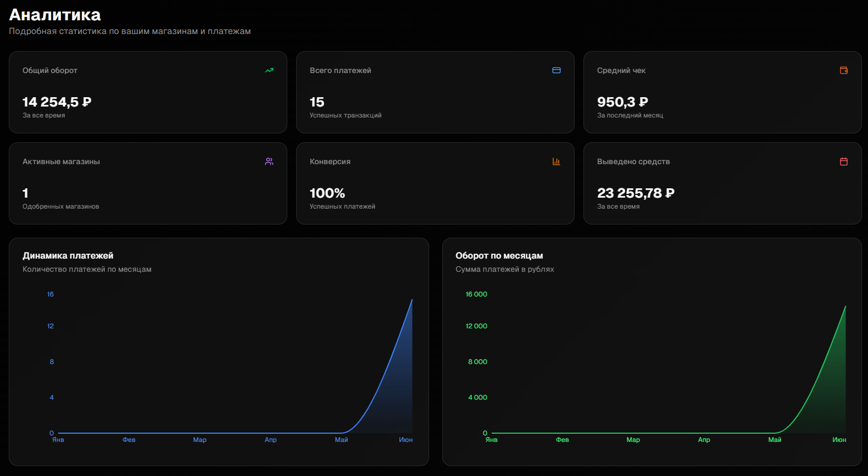The image size is (868, 476).
Task: Click the blue credit card icon
Action: pyautogui.click(x=557, y=70)
